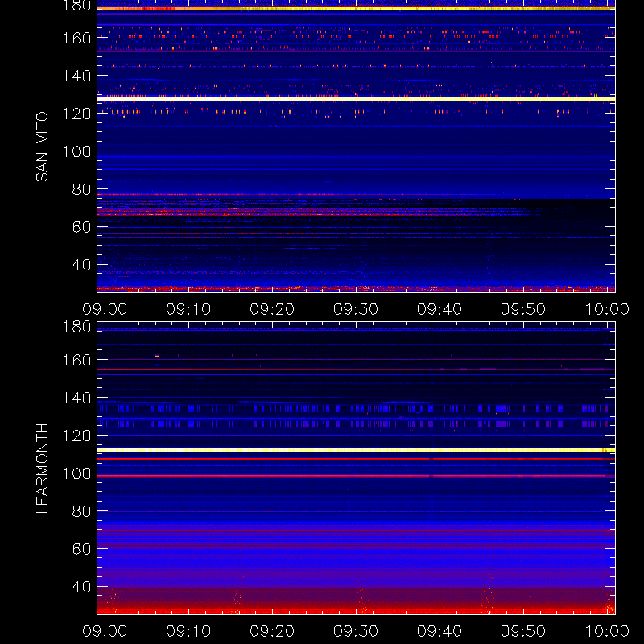
Task: Pick the 160 tick label on Learmonth axis
Action: [x=76, y=360]
